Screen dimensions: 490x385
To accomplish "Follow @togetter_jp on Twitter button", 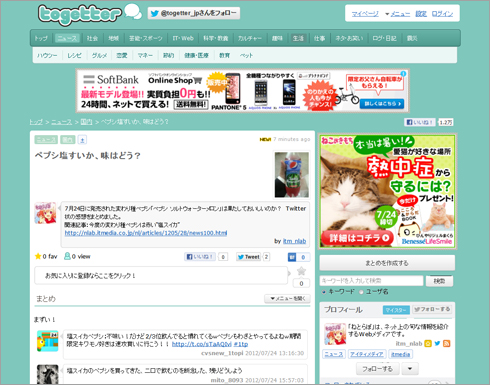I will tap(194, 13).
